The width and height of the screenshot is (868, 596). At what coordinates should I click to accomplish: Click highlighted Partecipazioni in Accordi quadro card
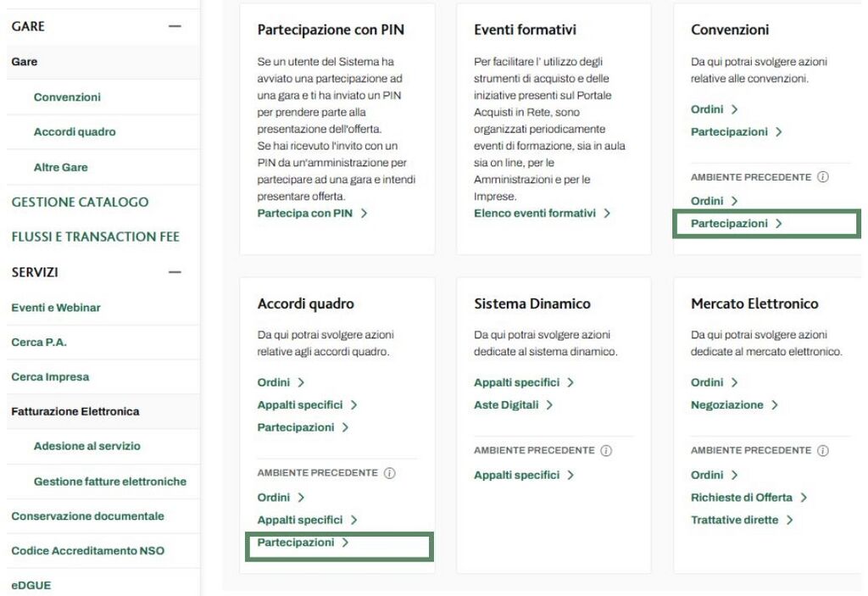[x=303, y=543]
